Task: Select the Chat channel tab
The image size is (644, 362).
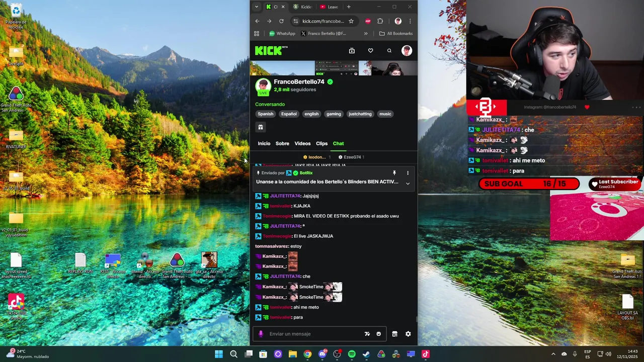Action: point(338,144)
